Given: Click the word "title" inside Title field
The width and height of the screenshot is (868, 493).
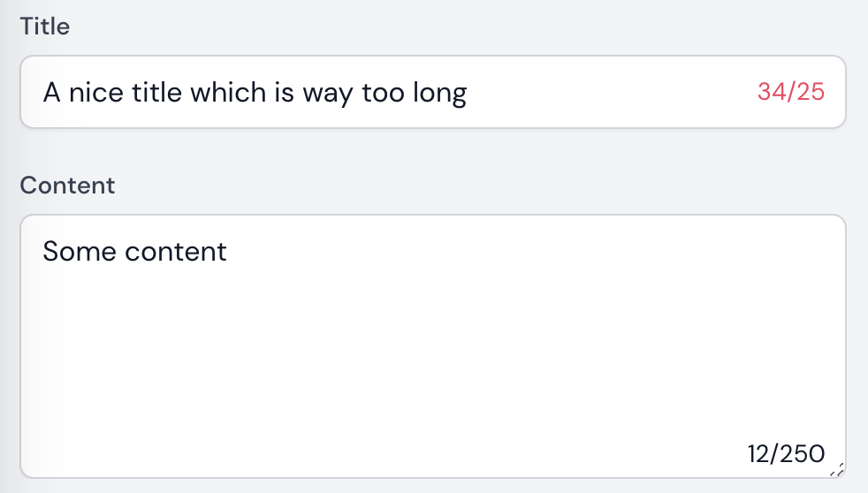Looking at the screenshot, I should pyautogui.click(x=156, y=92).
